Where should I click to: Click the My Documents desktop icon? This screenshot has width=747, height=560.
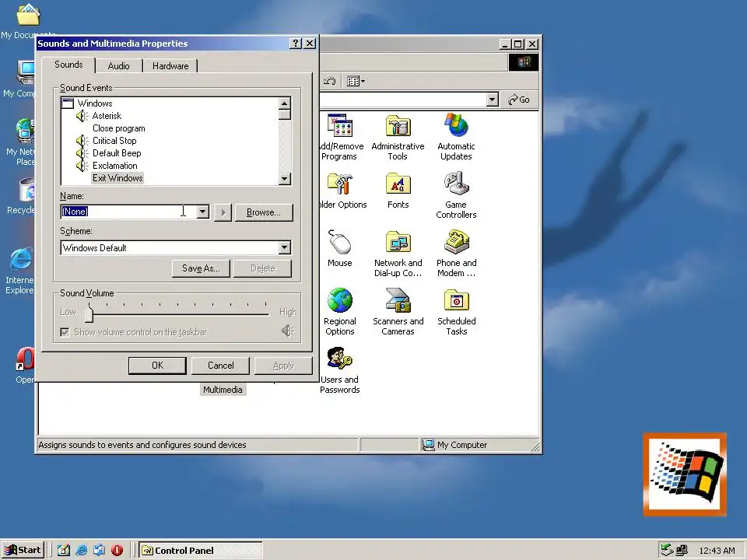tap(28, 14)
